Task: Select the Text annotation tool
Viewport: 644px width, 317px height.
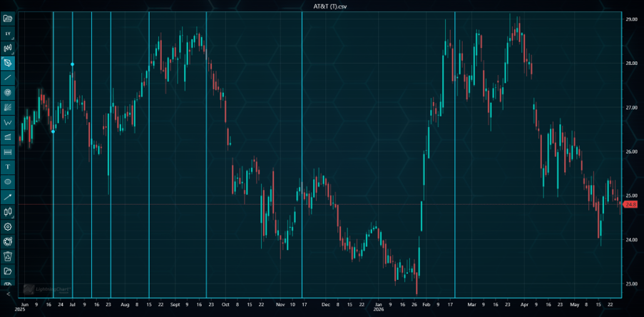Action: point(8,167)
